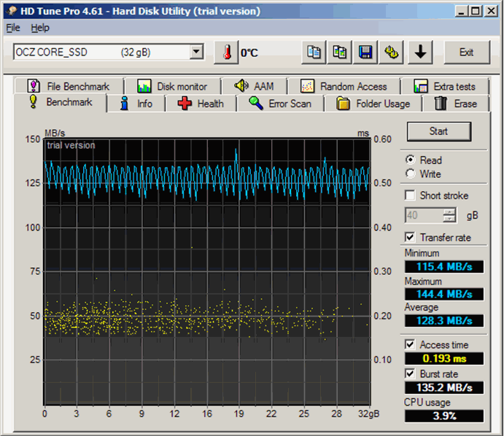Switch to the Extra tests tab
Image resolution: width=504 pixels, height=436 pixels.
pyautogui.click(x=444, y=86)
